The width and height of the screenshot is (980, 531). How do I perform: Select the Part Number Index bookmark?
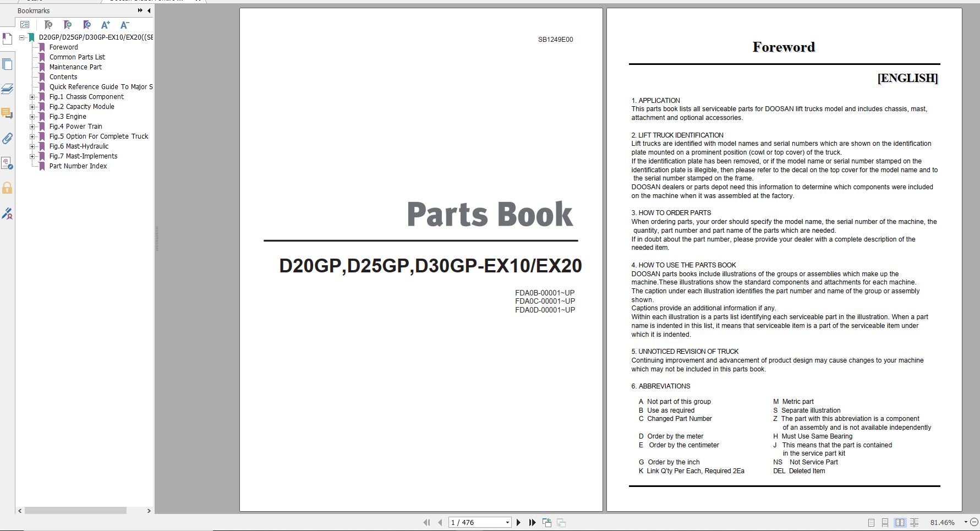click(x=78, y=166)
